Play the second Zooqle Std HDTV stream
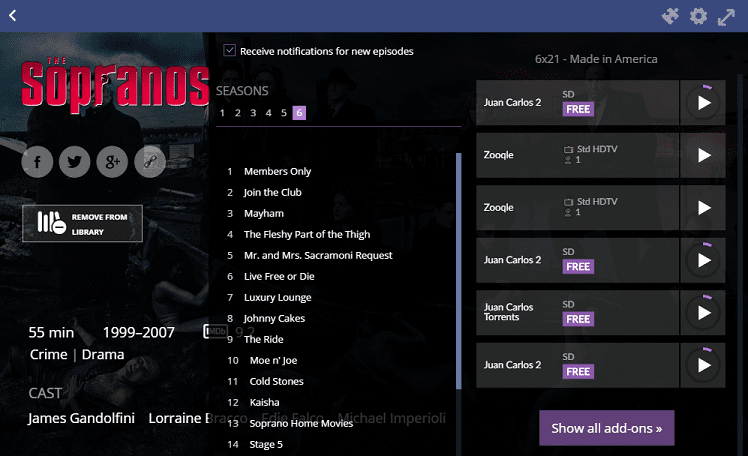Viewport: 748px width, 456px height. point(703,207)
